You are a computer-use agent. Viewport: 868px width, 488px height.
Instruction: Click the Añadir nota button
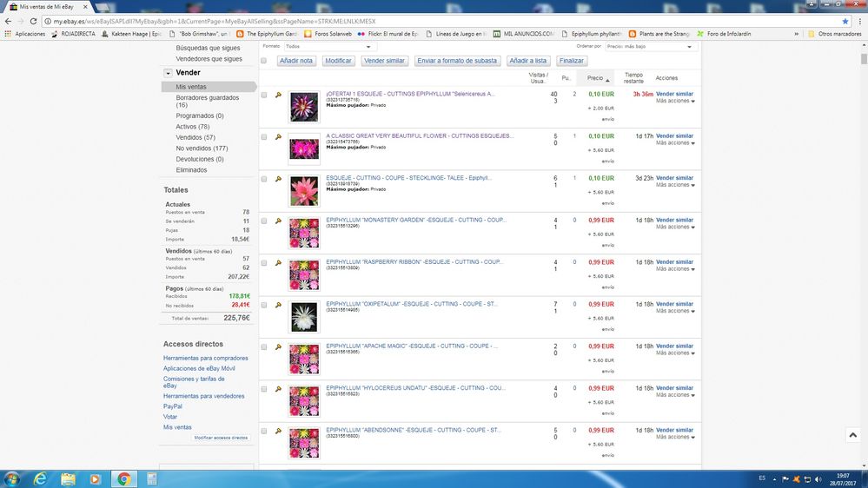click(x=296, y=61)
